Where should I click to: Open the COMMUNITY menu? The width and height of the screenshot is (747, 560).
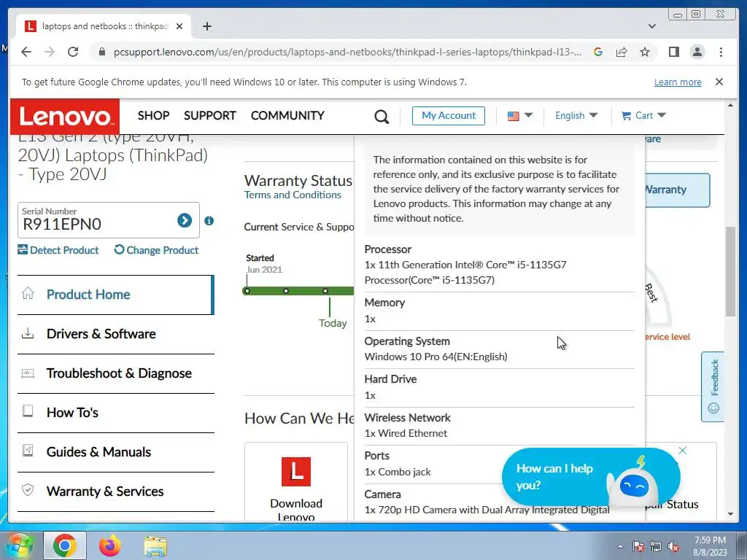[x=287, y=116]
